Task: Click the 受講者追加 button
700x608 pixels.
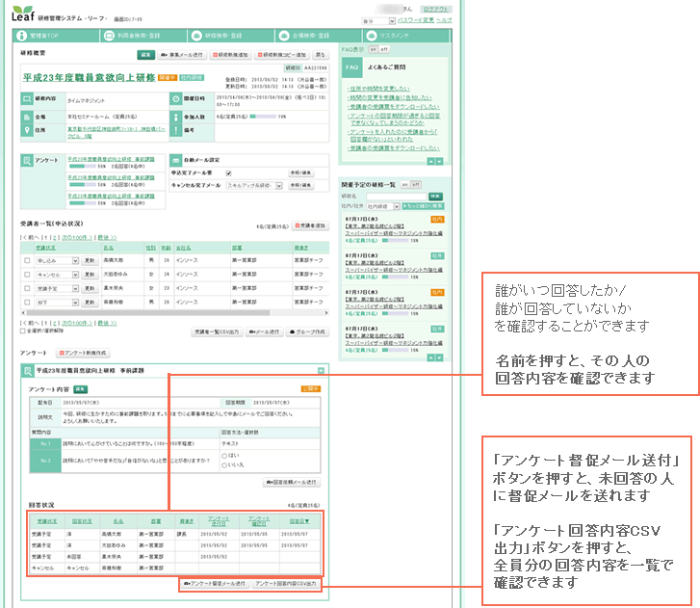Action: pos(310,226)
